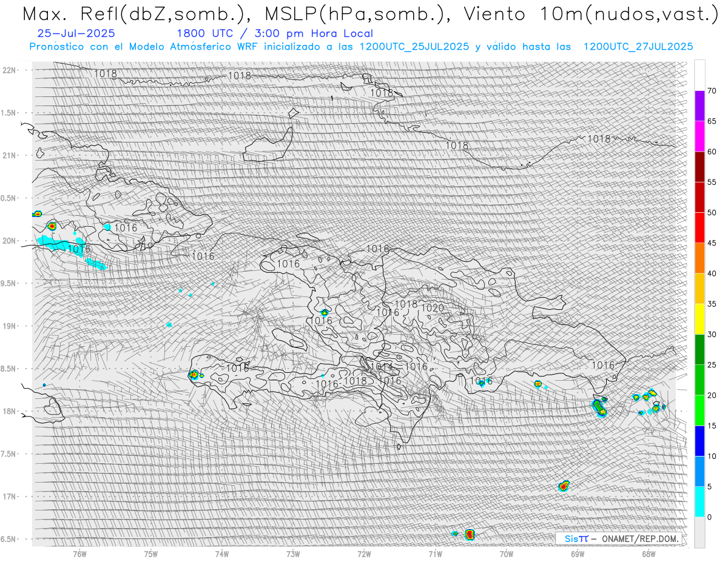Viewport: 728px width, 562px height.
Task: Select the orange 40-45 dBZ colorbar segment
Action: pos(699,258)
